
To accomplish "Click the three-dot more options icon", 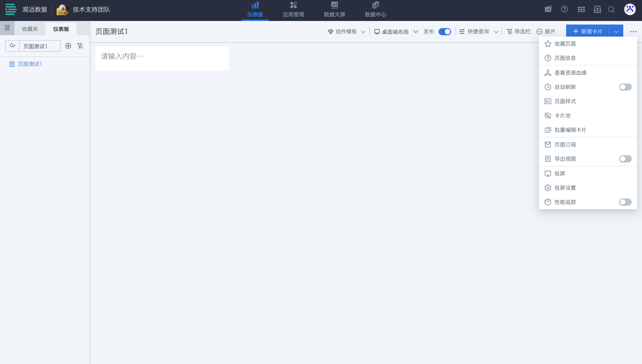I will pyautogui.click(x=633, y=31).
